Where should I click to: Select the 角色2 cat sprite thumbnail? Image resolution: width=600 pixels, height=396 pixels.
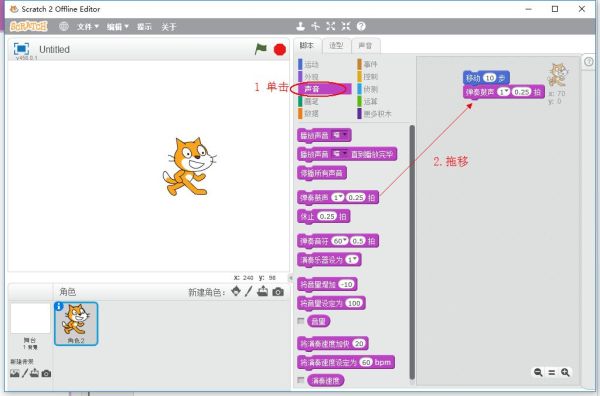coord(76,324)
